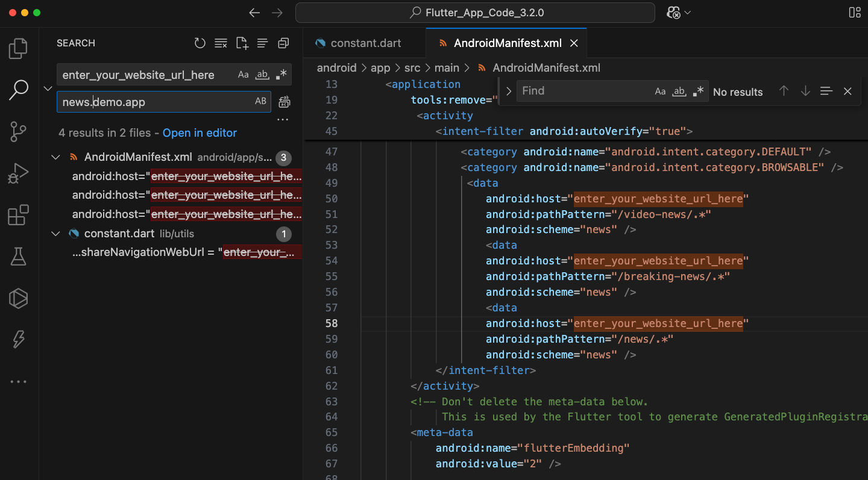This screenshot has width=868, height=480.
Task: Toggle search details ellipsis
Action: 283,120
